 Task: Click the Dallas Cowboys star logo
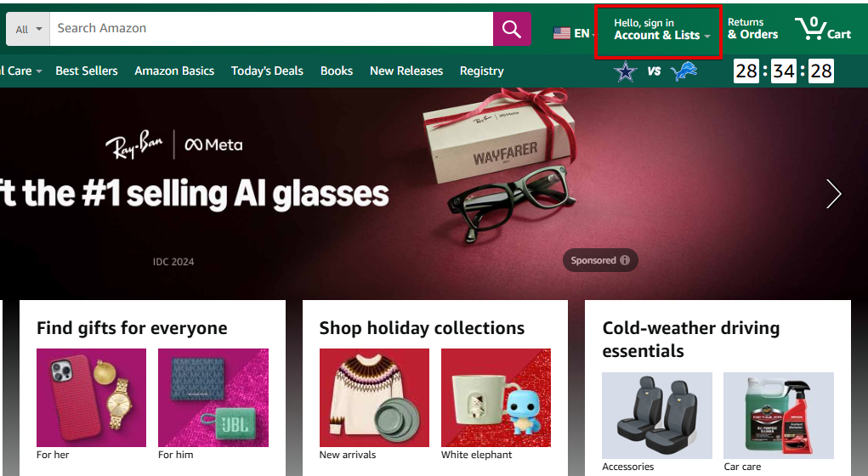click(626, 71)
